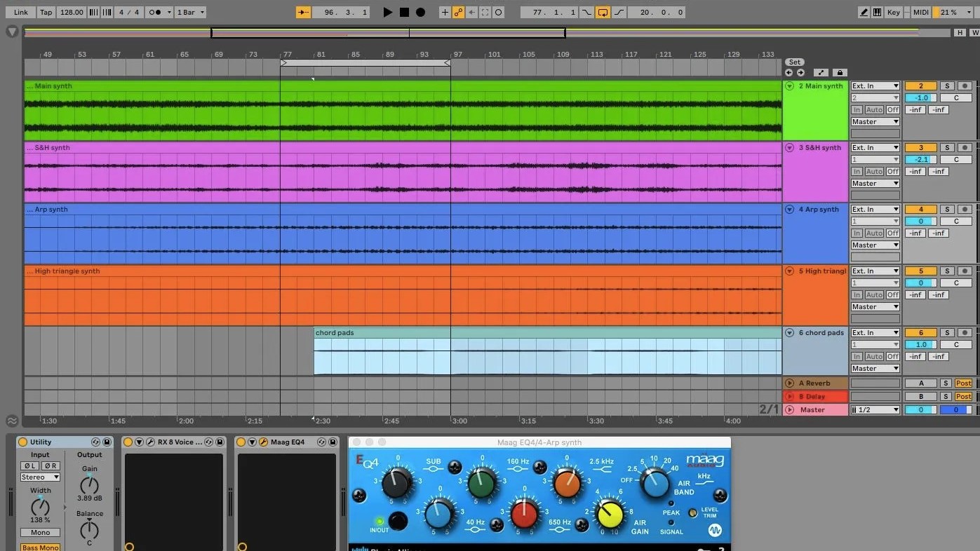Viewport: 980px width, 551px height.
Task: Click the Stop button in transport
Action: (x=404, y=12)
